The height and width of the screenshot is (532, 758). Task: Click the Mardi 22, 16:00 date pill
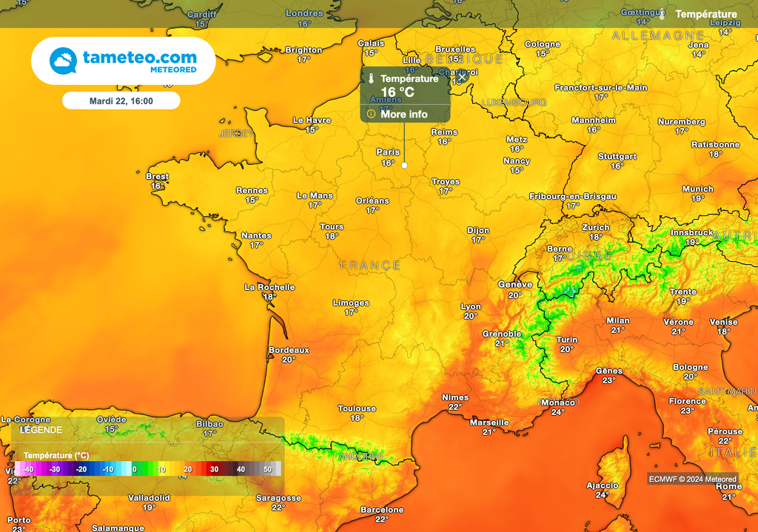(x=121, y=101)
